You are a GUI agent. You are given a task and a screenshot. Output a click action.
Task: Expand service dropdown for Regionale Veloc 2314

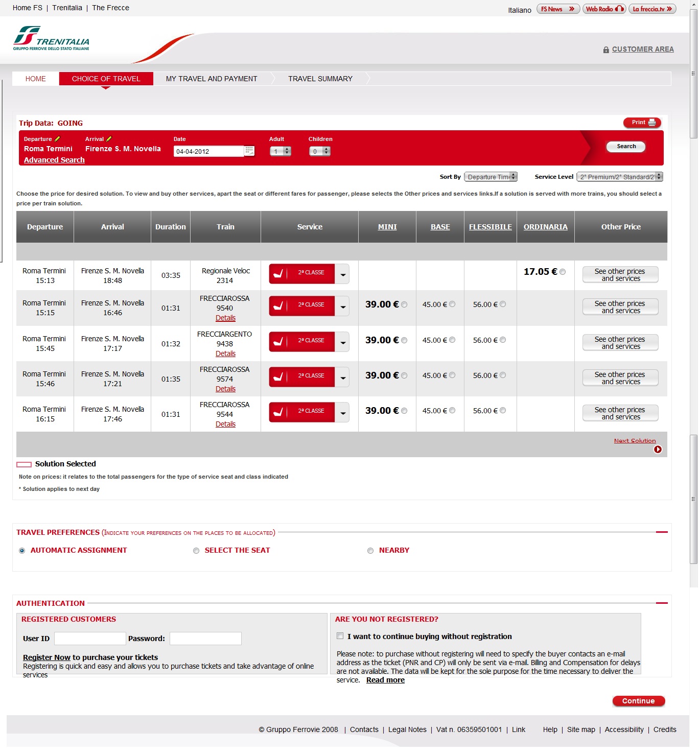pos(343,274)
